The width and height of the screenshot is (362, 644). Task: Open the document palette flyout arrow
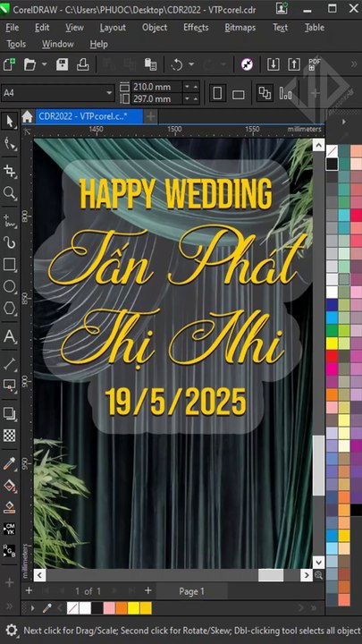pos(32,608)
